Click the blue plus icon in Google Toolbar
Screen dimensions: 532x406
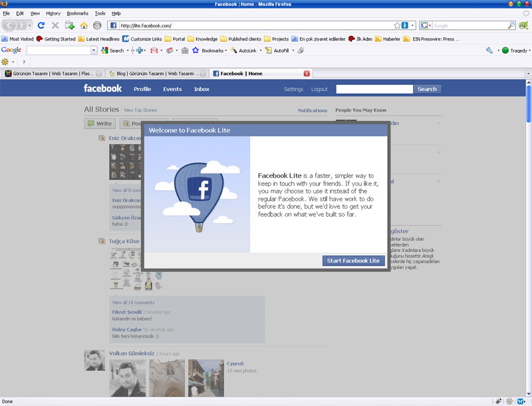139,51
